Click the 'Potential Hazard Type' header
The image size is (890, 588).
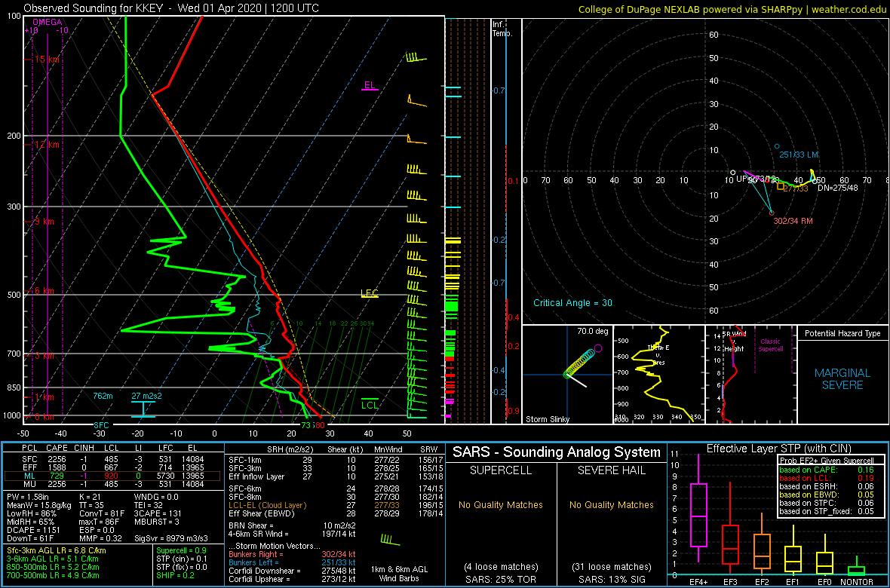pos(842,334)
